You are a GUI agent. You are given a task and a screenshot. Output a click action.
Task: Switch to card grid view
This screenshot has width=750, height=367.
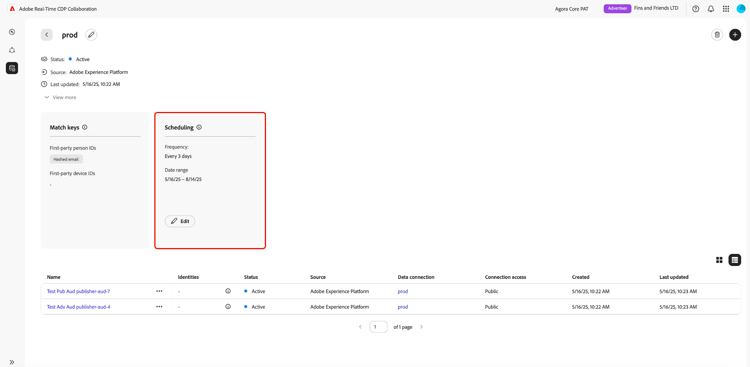pos(719,260)
